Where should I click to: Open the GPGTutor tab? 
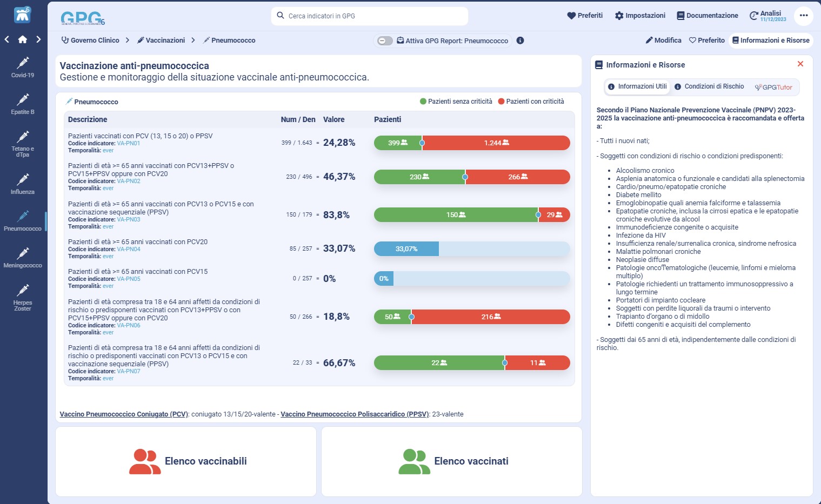coord(773,87)
